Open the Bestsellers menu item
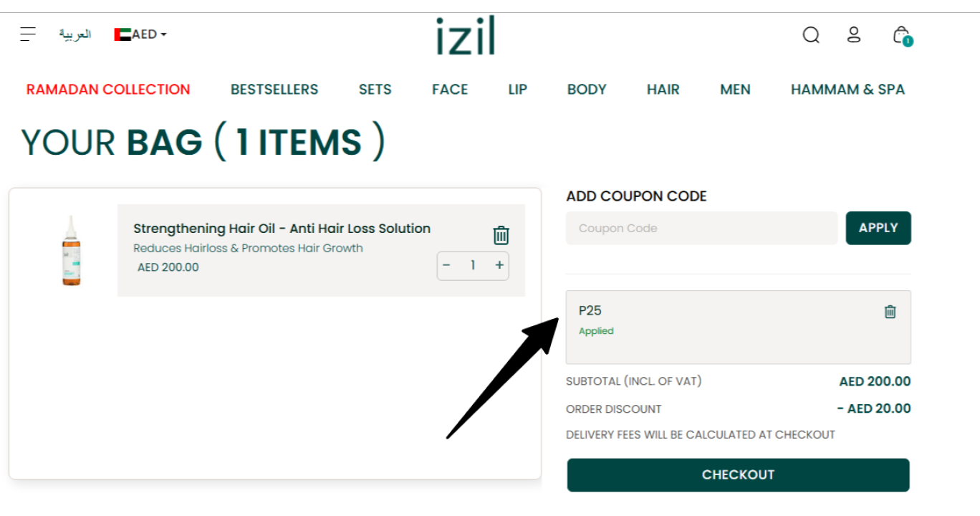The image size is (980, 516). pyautogui.click(x=274, y=90)
